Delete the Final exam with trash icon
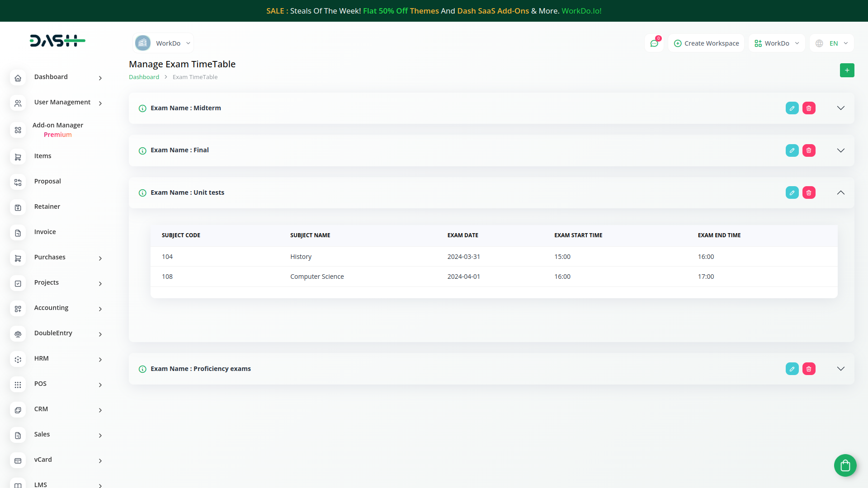 pyautogui.click(x=808, y=150)
